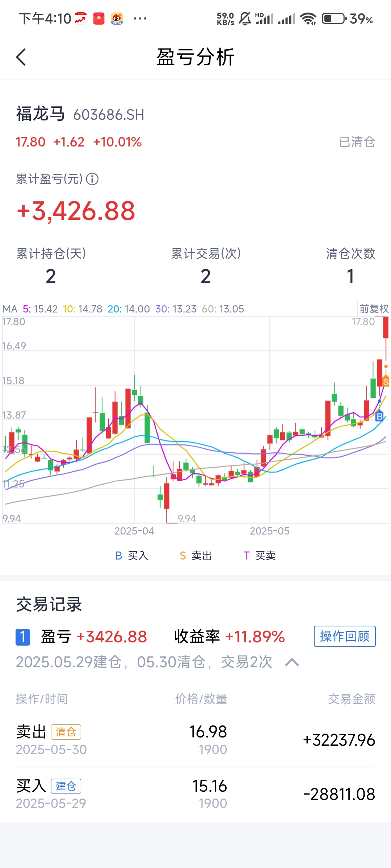391x868 pixels.
Task: Select the 买入 建仓 2025-05-29 record row
Action: [x=195, y=794]
